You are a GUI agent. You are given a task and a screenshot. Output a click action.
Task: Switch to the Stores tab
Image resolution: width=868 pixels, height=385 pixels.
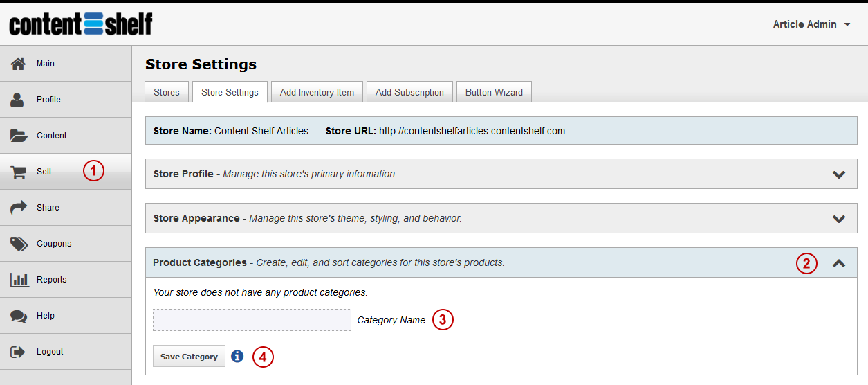coord(167,92)
